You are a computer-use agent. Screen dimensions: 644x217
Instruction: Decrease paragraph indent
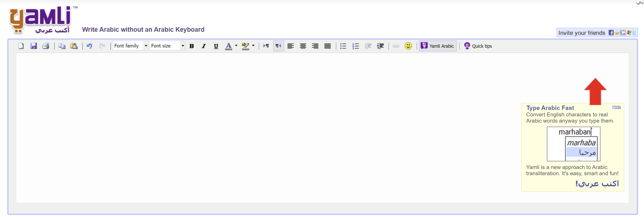point(368,46)
